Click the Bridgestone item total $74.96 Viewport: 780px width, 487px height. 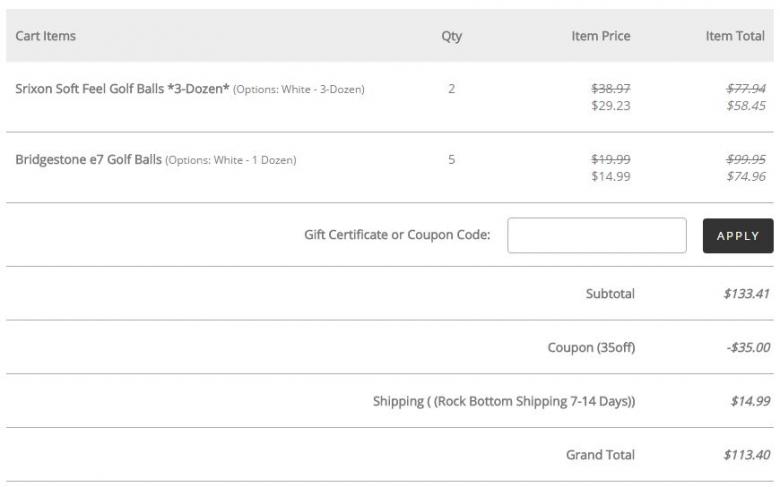pos(746,176)
